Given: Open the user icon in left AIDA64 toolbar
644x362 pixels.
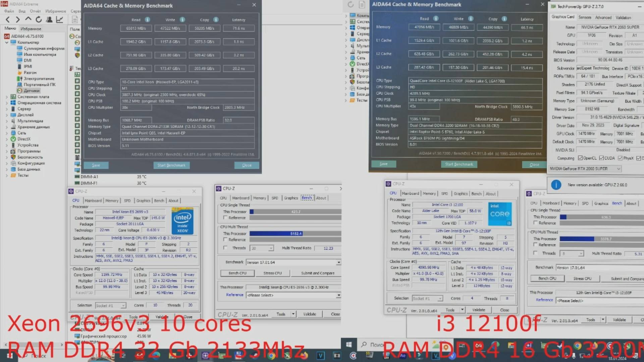Looking at the screenshot, I should click(x=49, y=19).
